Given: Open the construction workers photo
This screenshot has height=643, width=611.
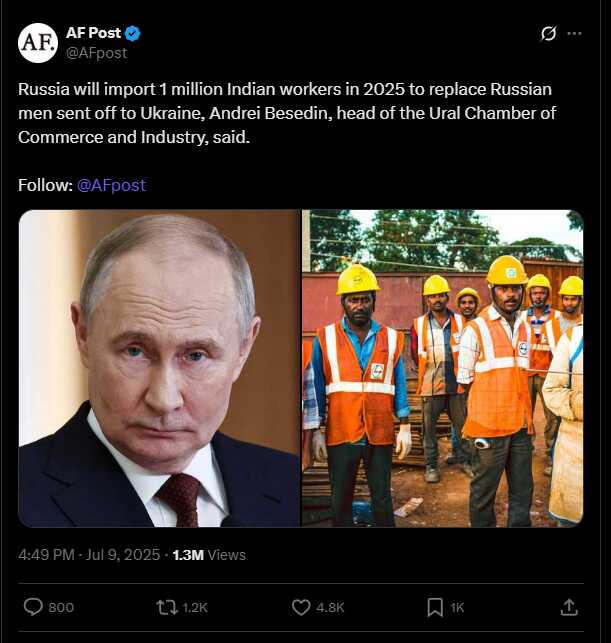Looking at the screenshot, I should (x=443, y=368).
